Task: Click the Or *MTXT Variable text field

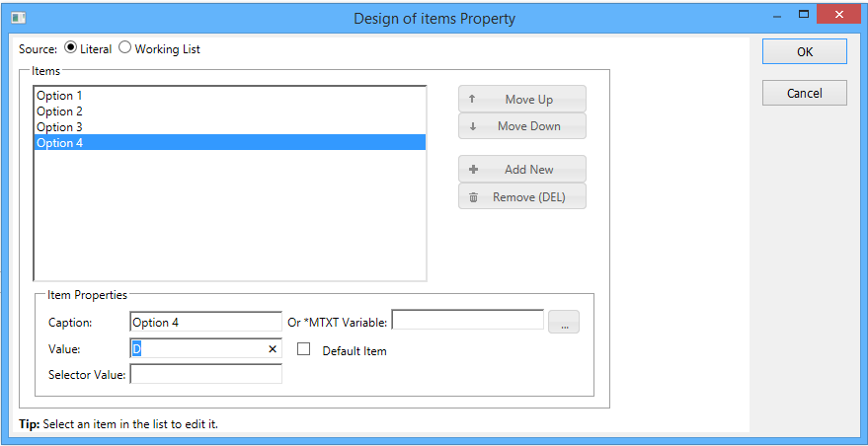Action: (467, 320)
